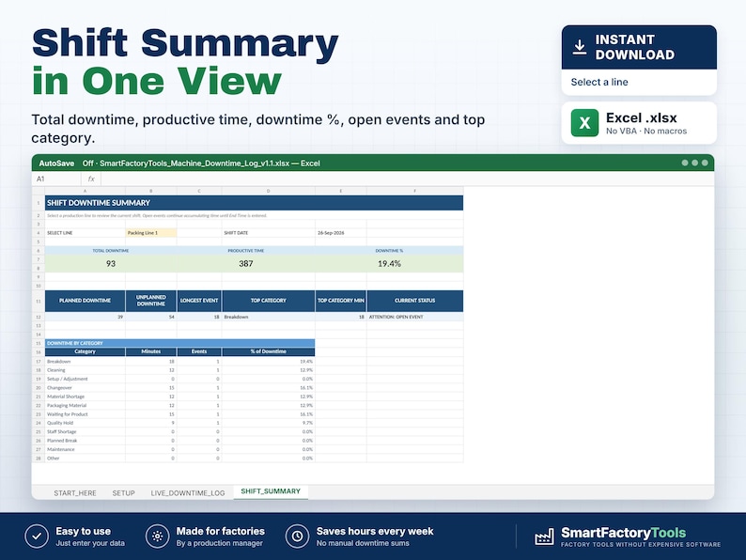Toggle the AutoSave label in title bar
This screenshot has height=560, width=746.
(x=56, y=163)
